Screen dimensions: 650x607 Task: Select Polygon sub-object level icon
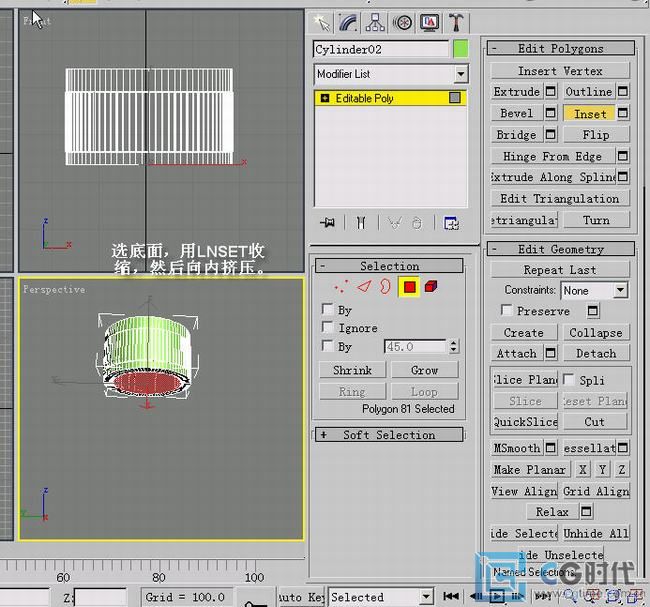(x=409, y=287)
